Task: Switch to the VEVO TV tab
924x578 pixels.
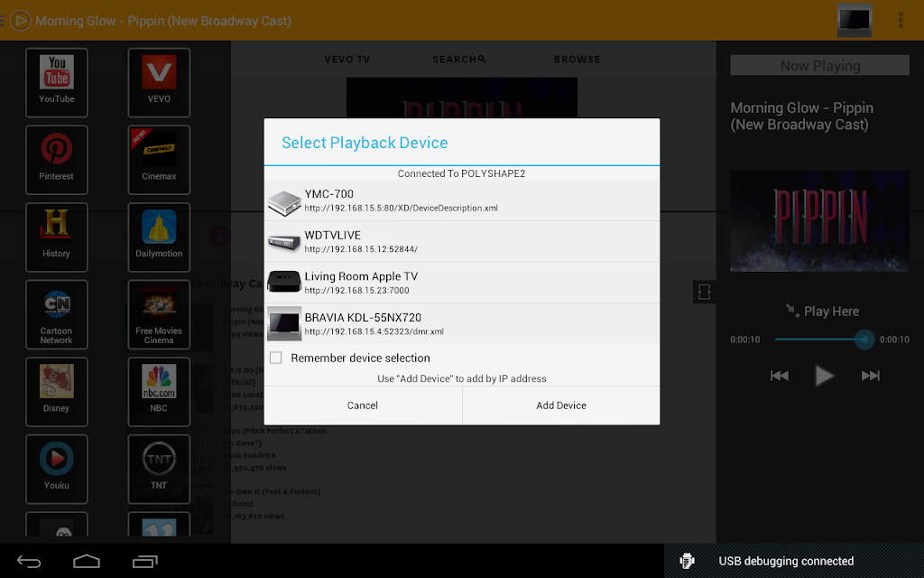Action: [x=347, y=60]
